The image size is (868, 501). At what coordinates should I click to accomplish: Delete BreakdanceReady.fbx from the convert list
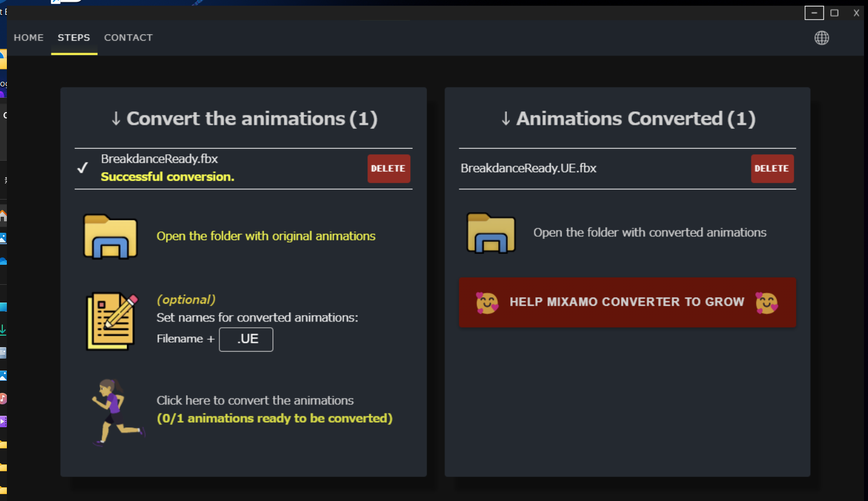[x=388, y=169]
